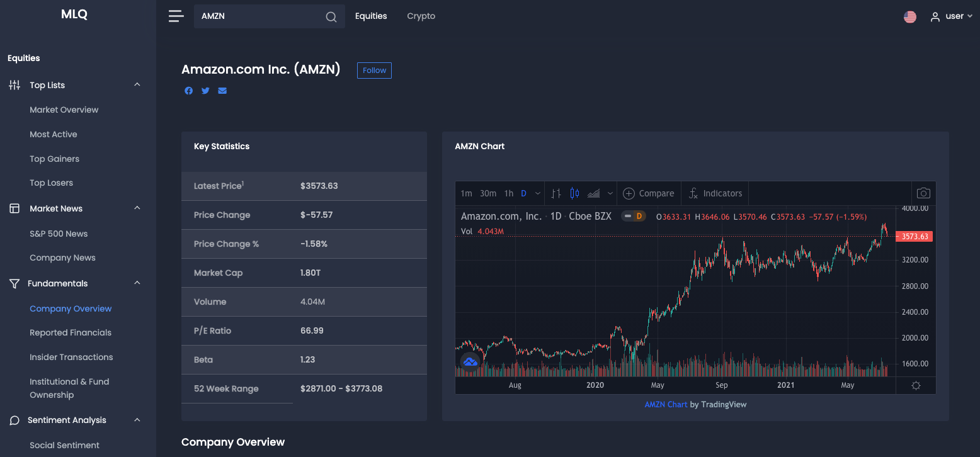This screenshot has height=457, width=980.
Task: Open Social Sentiment page
Action: tap(65, 445)
